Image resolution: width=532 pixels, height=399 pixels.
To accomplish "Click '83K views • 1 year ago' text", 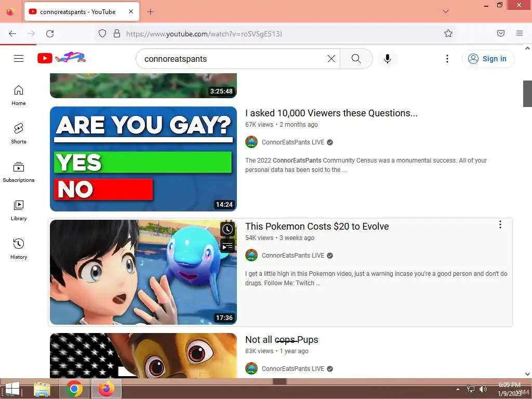I will pos(277,351).
